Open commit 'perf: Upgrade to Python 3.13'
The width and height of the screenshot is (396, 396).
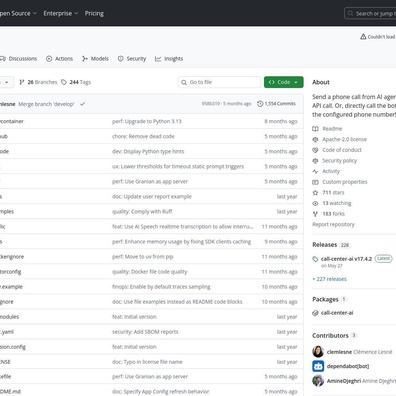coord(147,121)
